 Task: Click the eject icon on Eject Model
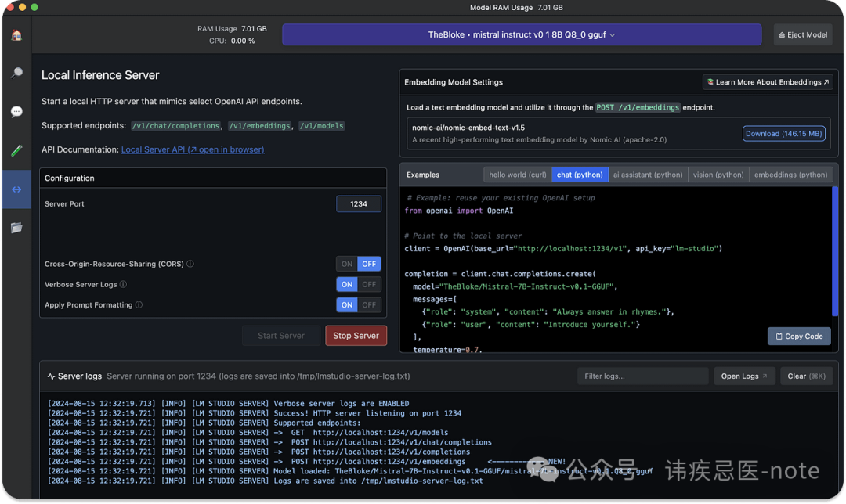[x=782, y=35]
